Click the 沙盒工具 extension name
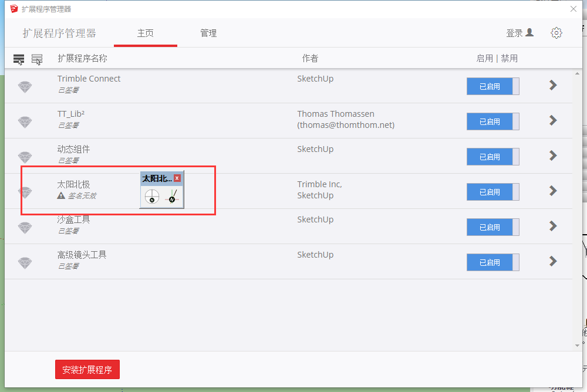Viewport: 587px width, 392px height. tap(73, 219)
